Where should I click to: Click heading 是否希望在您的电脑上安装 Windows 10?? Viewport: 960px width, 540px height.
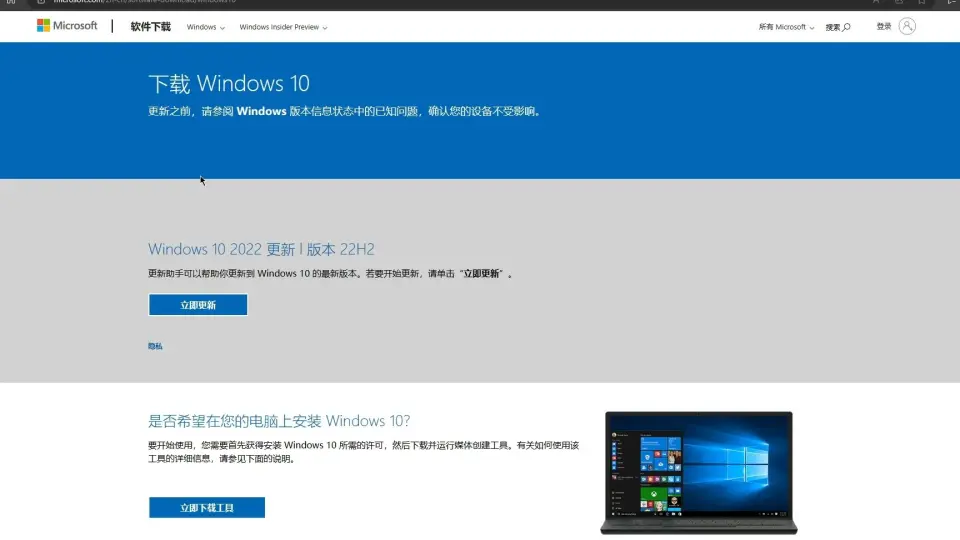279,421
